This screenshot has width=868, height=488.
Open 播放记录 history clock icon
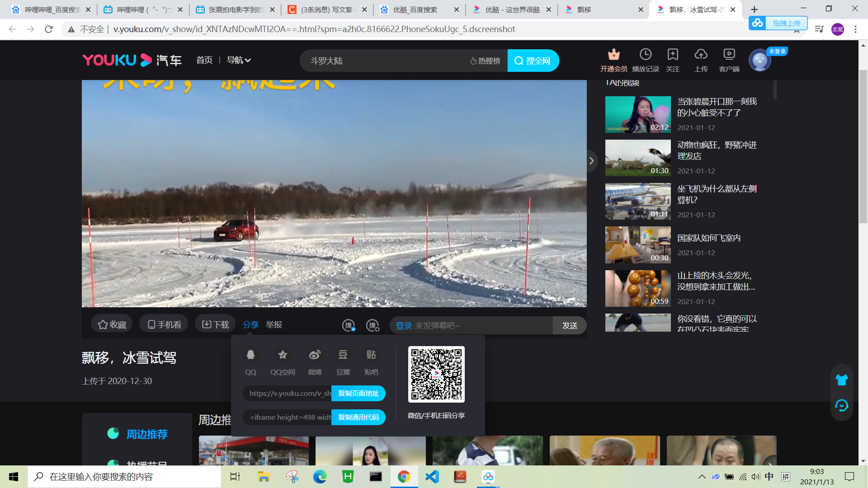click(x=645, y=55)
